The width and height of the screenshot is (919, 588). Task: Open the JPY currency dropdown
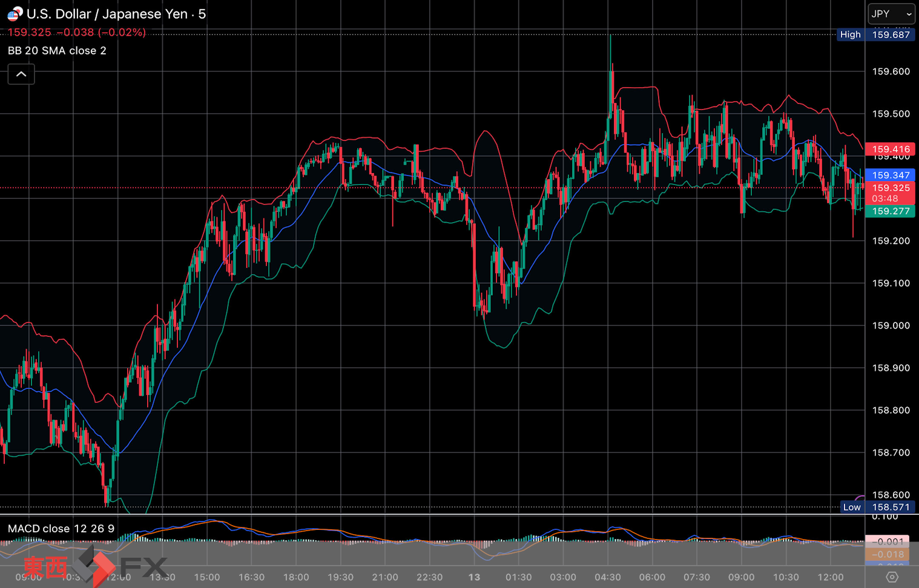[891, 14]
